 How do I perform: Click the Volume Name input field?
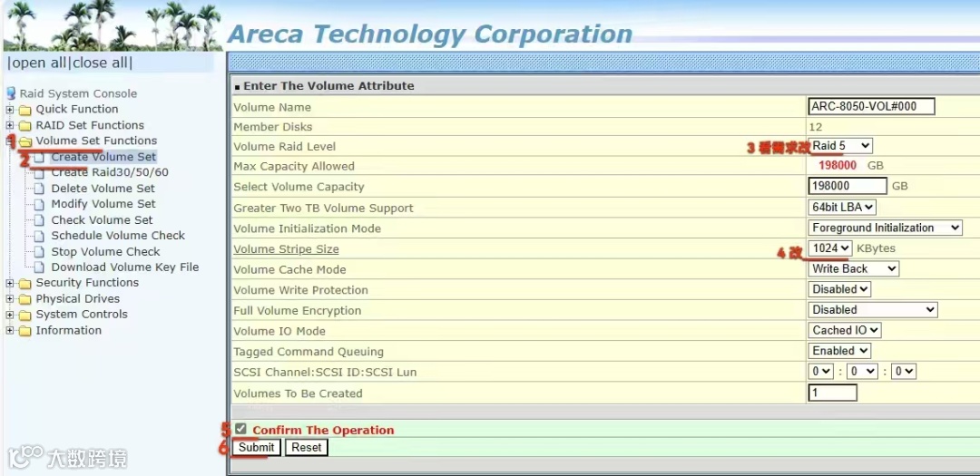coord(871,106)
